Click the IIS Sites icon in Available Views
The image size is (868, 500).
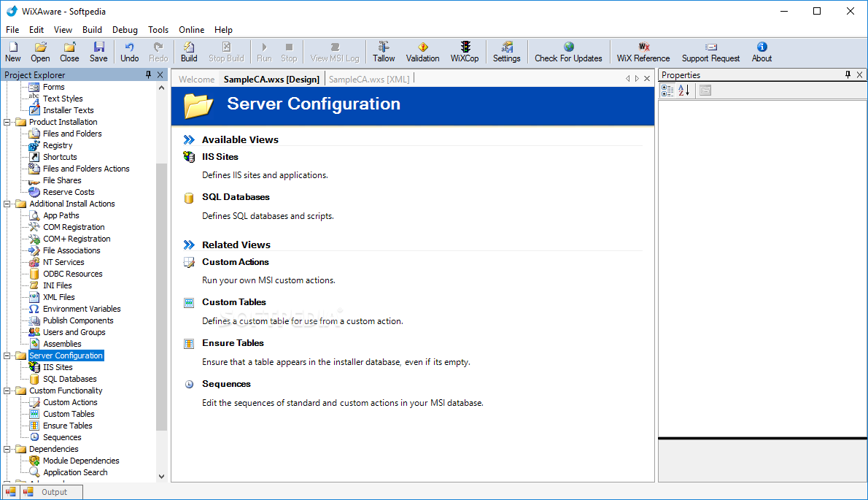[189, 157]
